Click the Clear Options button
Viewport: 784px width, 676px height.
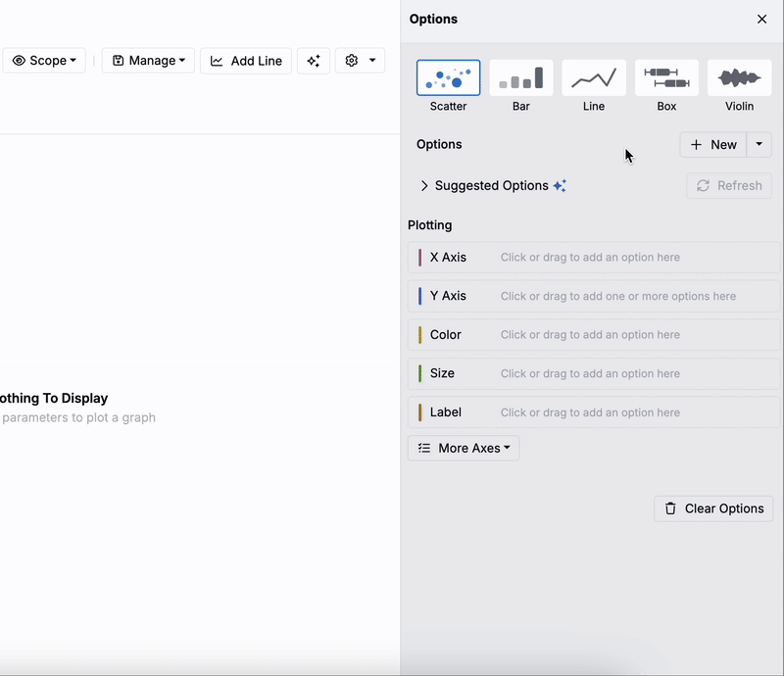point(713,508)
